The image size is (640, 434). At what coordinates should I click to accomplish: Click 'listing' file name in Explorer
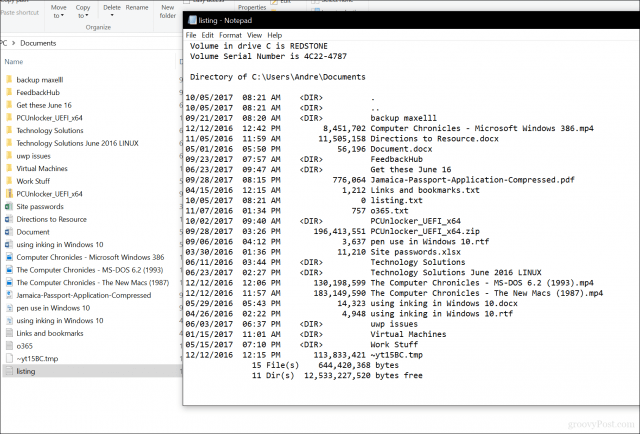click(x=26, y=371)
